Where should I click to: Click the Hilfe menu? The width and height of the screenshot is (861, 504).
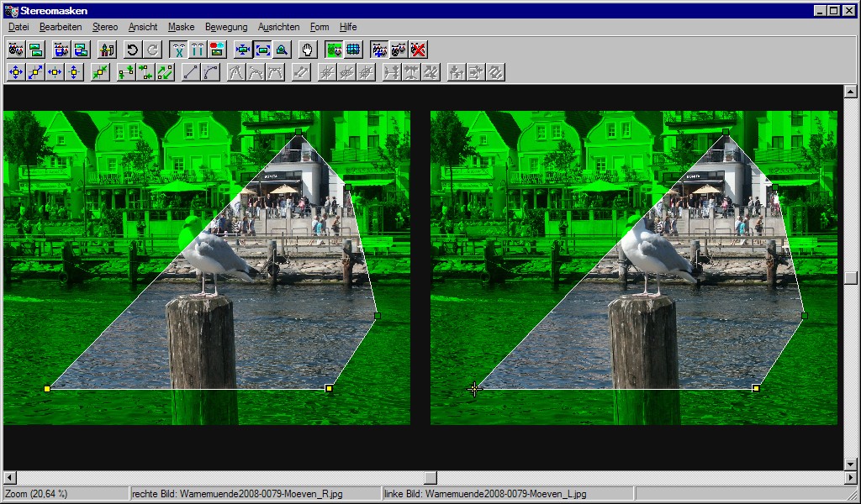(348, 27)
